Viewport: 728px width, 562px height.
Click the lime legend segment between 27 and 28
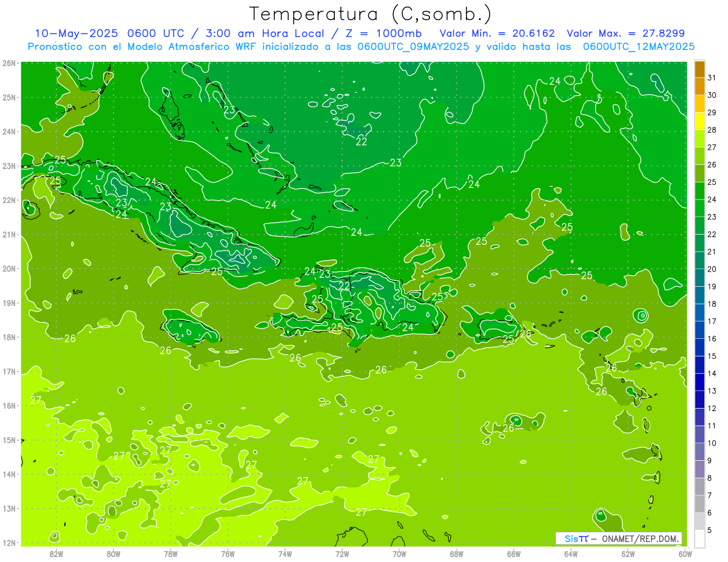click(699, 139)
